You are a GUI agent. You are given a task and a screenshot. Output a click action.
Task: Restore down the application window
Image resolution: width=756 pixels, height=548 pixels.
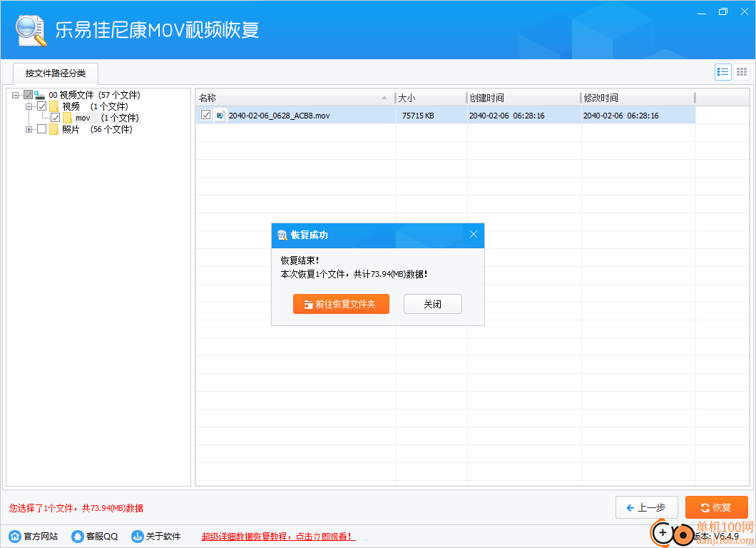pyautogui.click(x=723, y=12)
